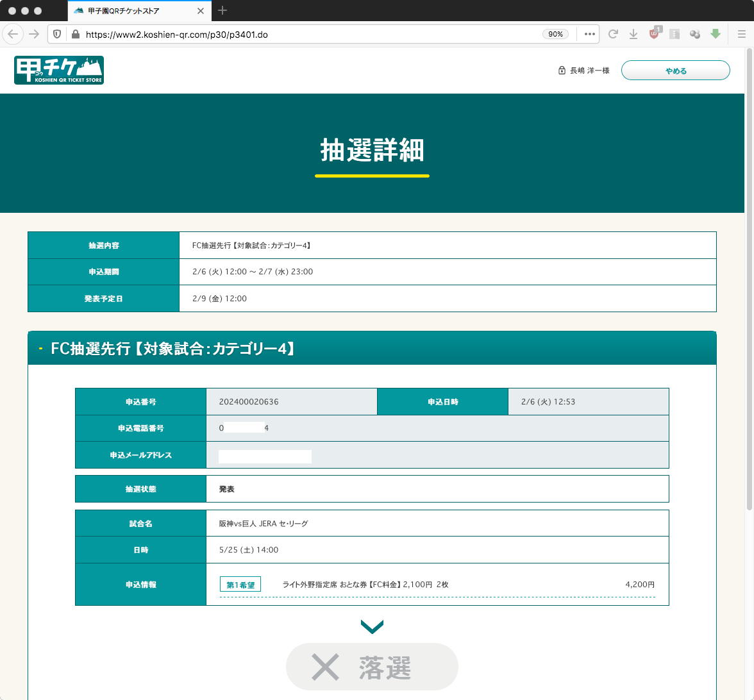Screen dimensions: 754x700
Task: Click the total 4,200円
Action: pos(640,585)
